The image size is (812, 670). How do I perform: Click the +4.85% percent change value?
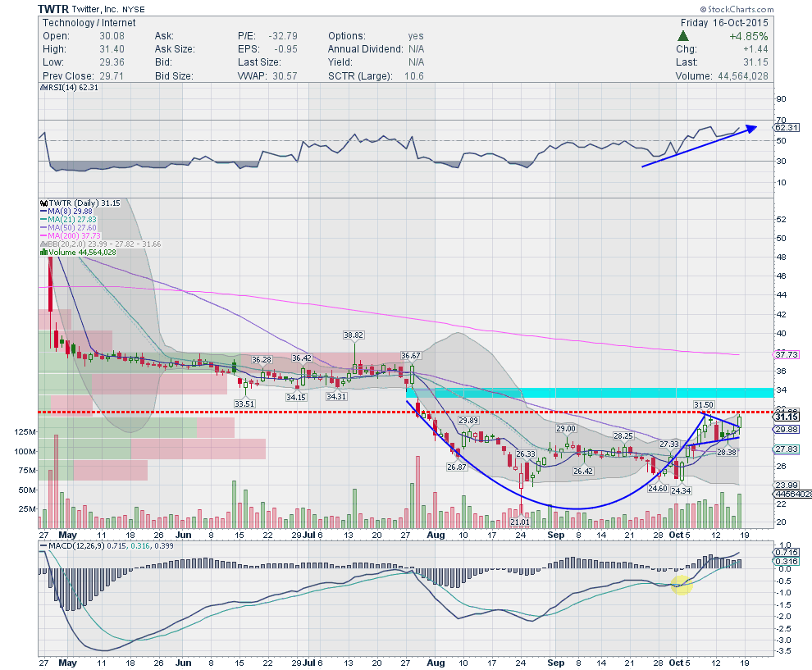coord(748,36)
